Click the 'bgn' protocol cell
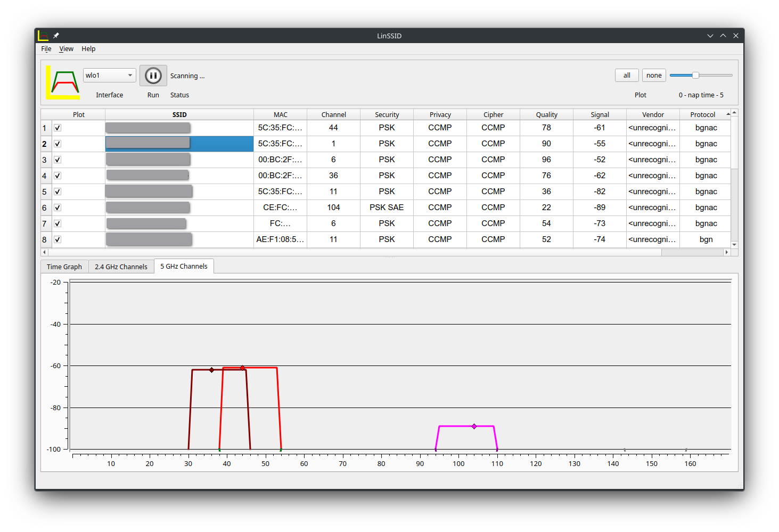The height and width of the screenshot is (532, 779). click(x=706, y=239)
